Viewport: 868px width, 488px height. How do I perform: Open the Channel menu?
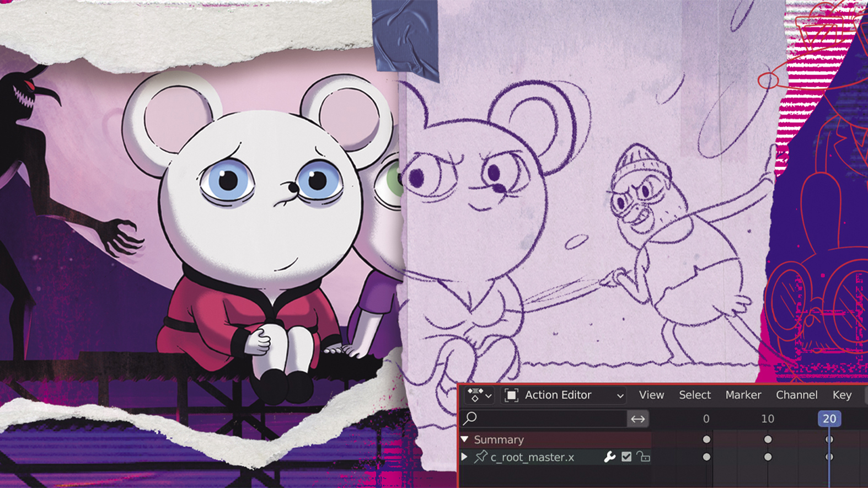click(x=796, y=395)
